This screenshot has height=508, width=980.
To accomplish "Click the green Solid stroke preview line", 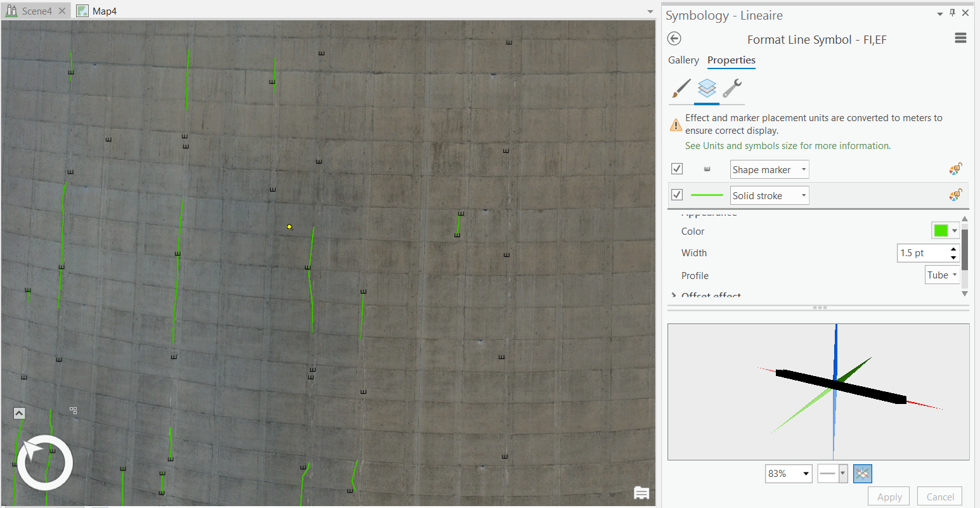I will click(x=707, y=195).
